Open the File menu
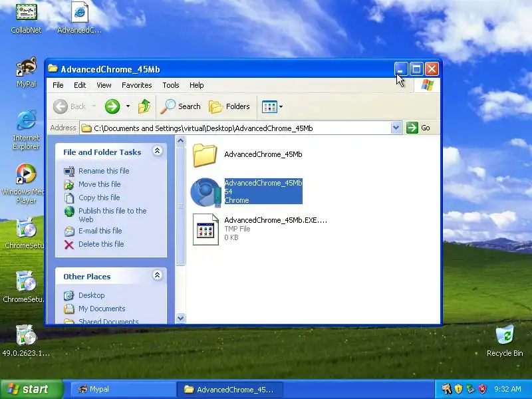 pos(58,85)
